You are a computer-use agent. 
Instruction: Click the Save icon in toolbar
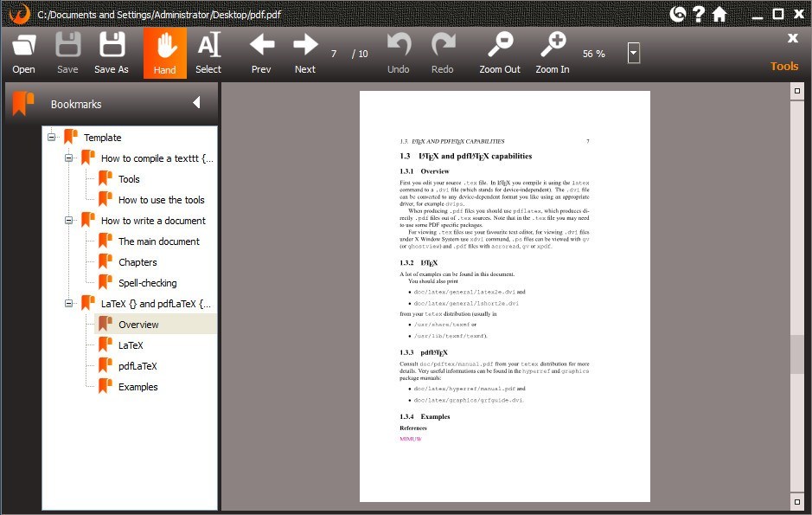(x=67, y=53)
